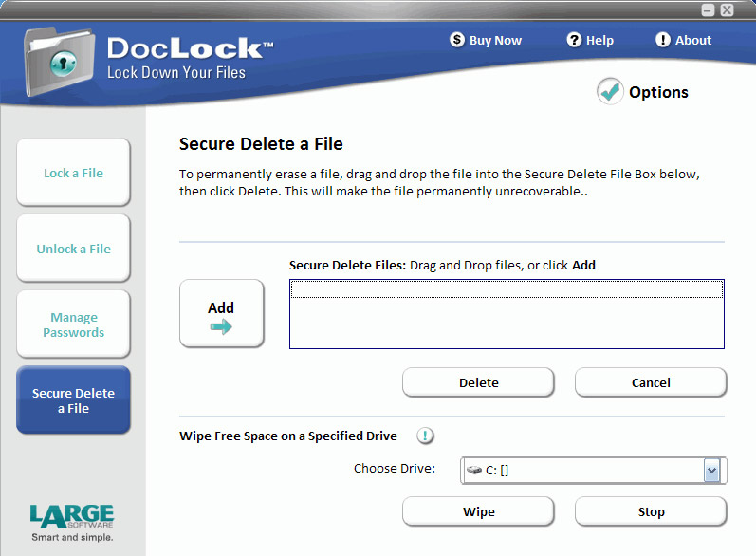756x556 pixels.
Task: Click the Cancel button
Action: pyautogui.click(x=651, y=382)
